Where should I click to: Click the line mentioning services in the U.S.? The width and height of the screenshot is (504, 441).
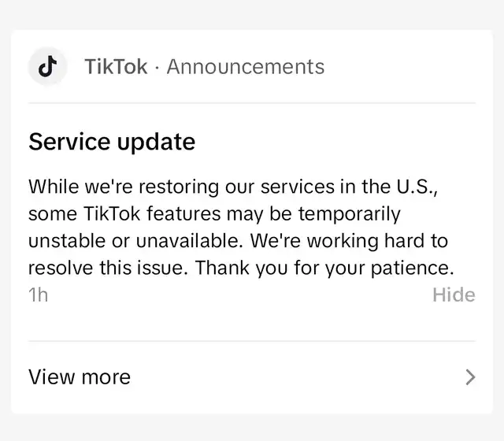click(x=233, y=187)
